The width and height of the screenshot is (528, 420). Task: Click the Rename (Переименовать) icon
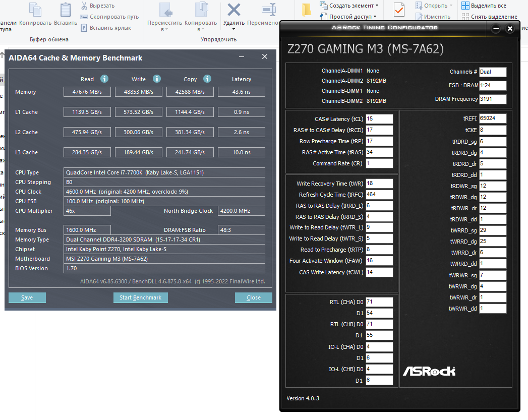click(269, 10)
